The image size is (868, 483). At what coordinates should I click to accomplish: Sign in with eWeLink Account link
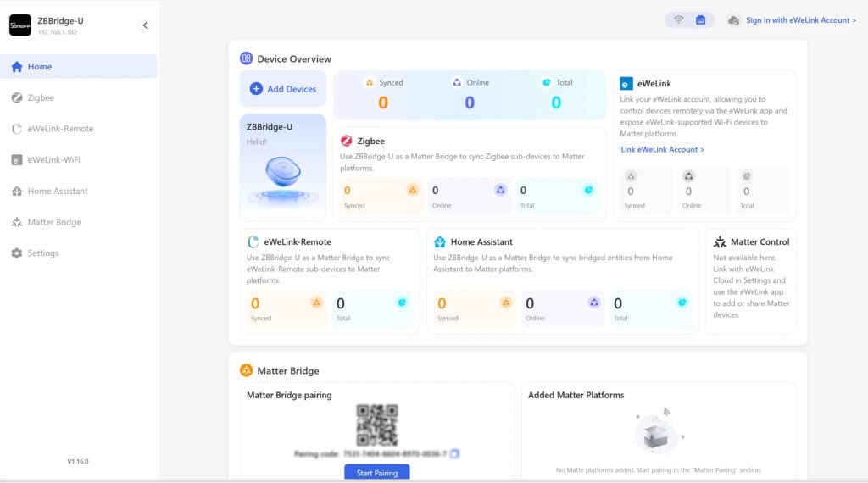coord(800,20)
